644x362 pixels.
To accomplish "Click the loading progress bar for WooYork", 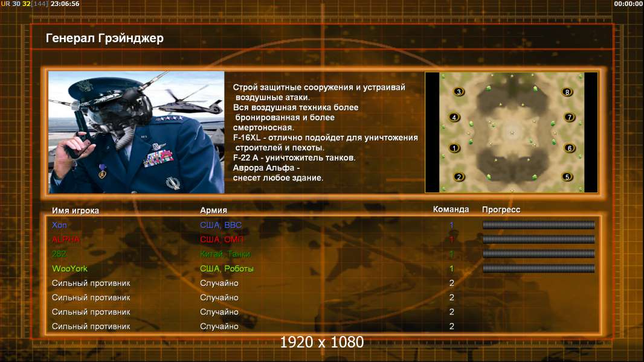I will pos(538,268).
